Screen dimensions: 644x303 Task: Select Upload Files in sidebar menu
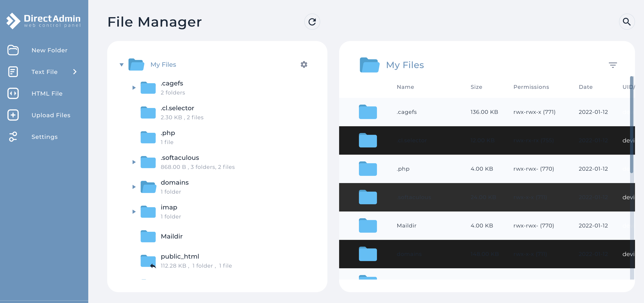(51, 115)
